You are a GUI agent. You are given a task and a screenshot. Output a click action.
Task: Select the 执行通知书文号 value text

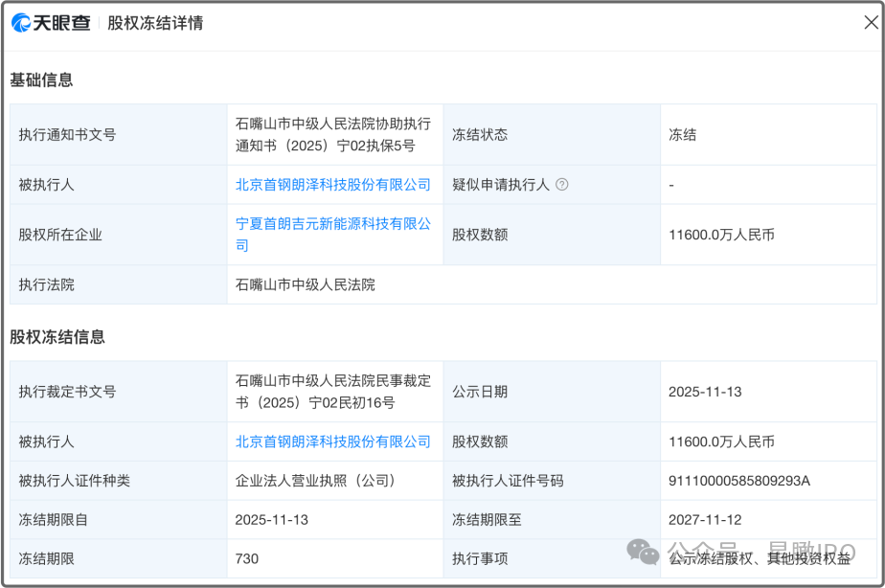point(333,135)
